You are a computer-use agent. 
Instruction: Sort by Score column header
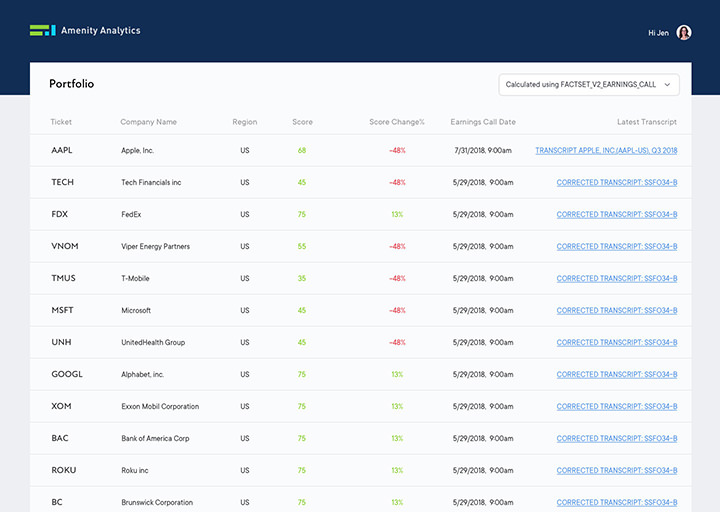pos(302,122)
